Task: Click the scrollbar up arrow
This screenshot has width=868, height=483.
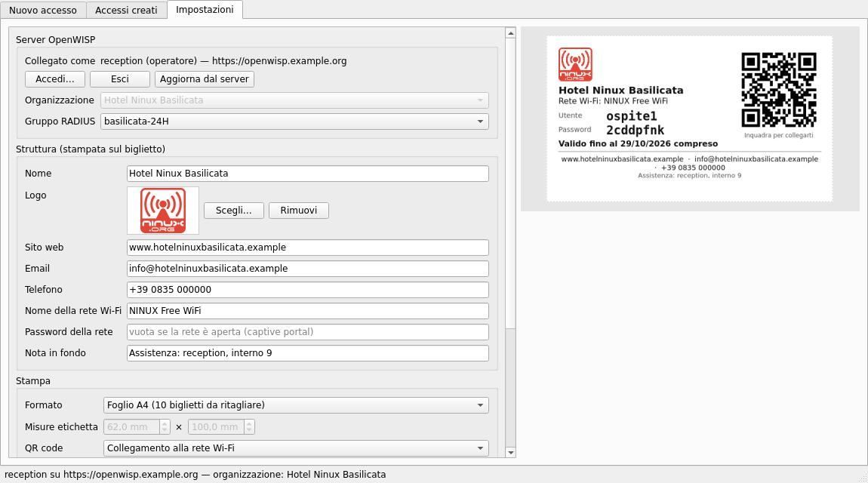Action: [x=511, y=32]
